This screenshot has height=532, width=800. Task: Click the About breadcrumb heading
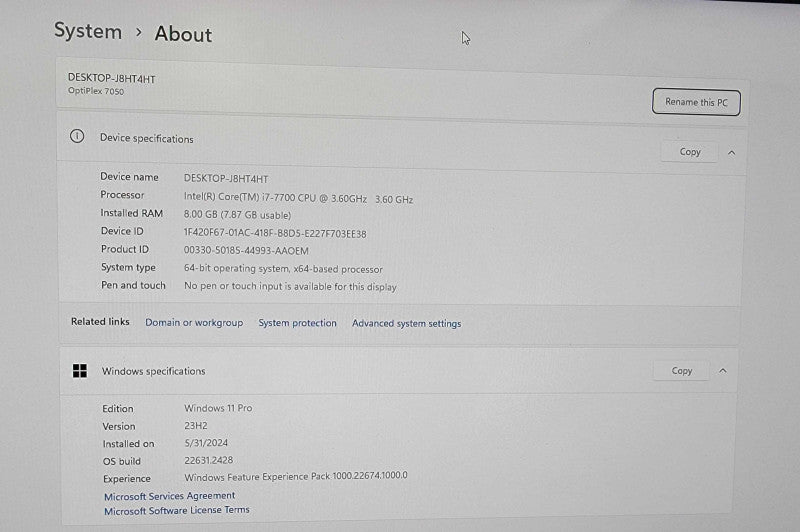pos(183,34)
